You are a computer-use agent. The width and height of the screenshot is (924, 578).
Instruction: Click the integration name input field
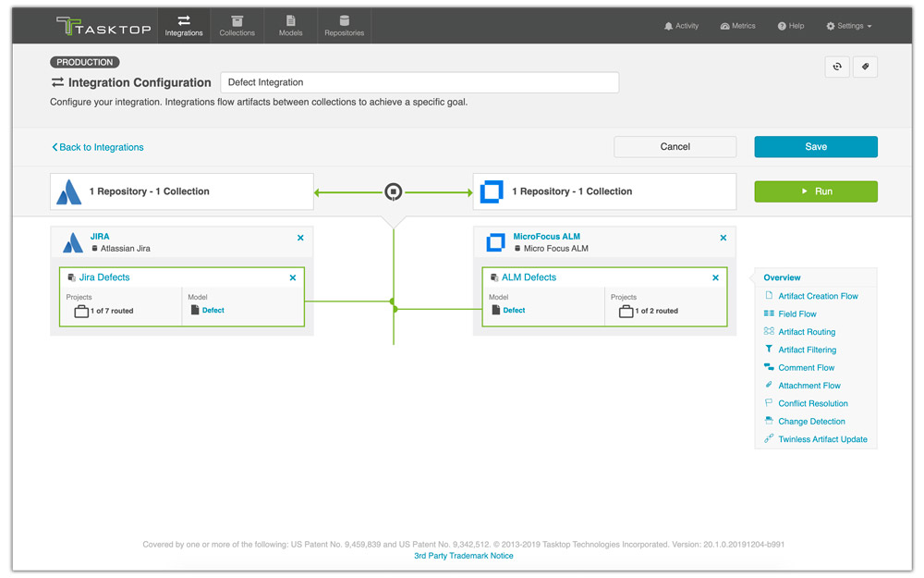[x=419, y=82]
